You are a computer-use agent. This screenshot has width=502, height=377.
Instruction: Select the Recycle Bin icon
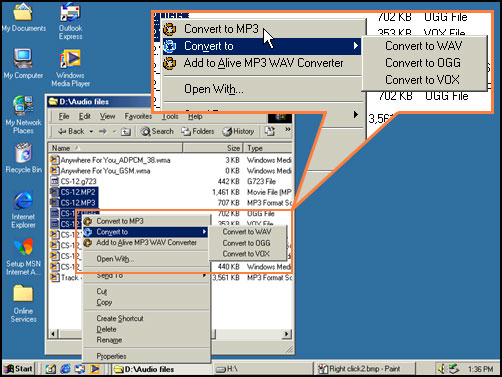coord(23,158)
